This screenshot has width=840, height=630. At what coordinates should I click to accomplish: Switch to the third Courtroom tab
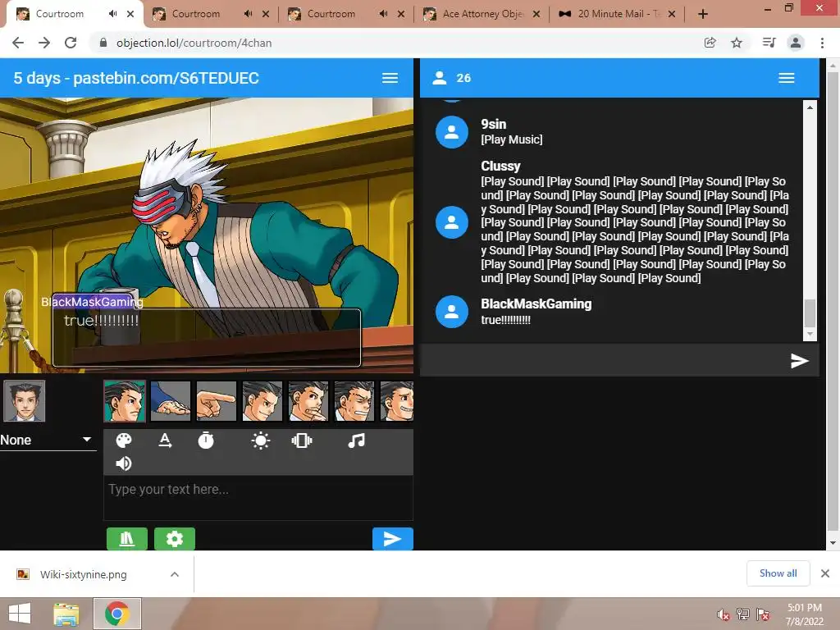(331, 14)
